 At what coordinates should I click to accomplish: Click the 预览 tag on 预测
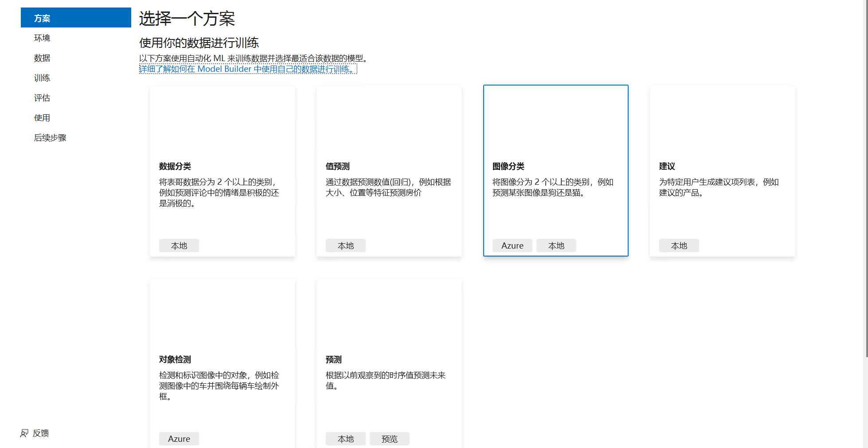[389, 439]
